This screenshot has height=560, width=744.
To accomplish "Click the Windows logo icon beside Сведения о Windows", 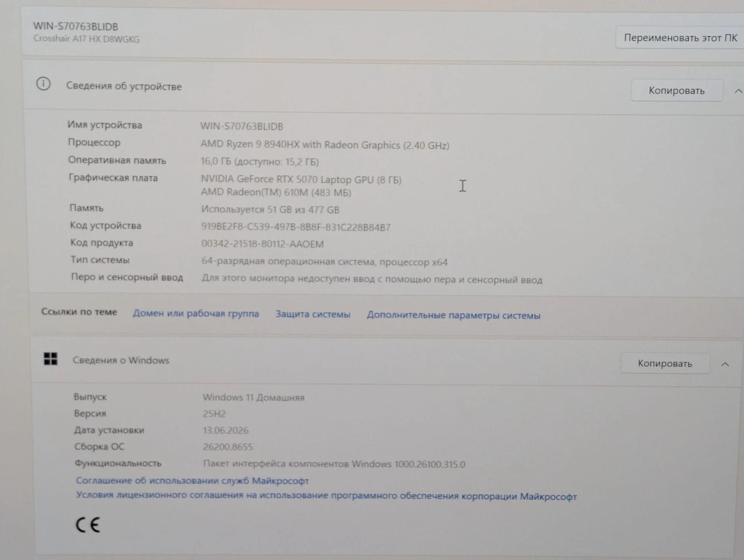I will (51, 359).
